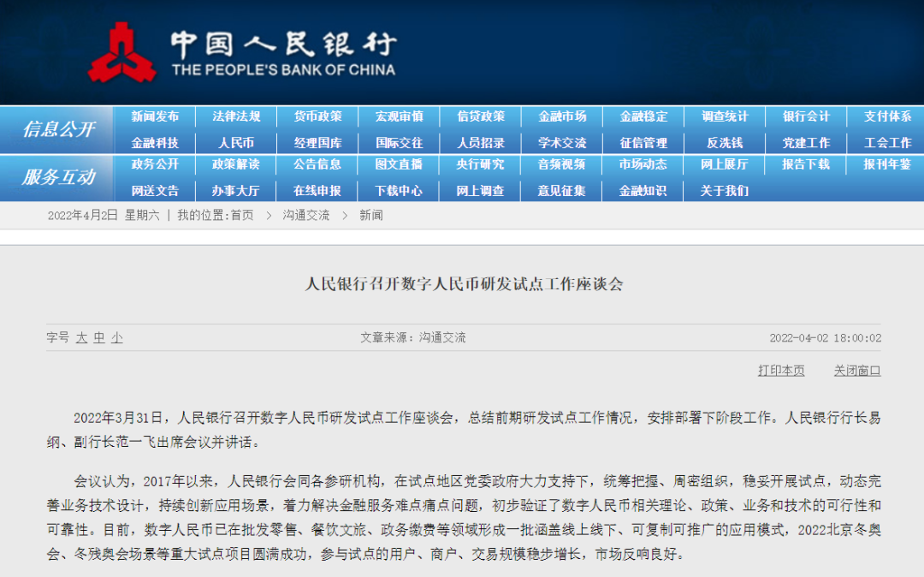Viewport: 924px width, 577px height.
Task: Set font size to large (大)
Action: [x=81, y=338]
